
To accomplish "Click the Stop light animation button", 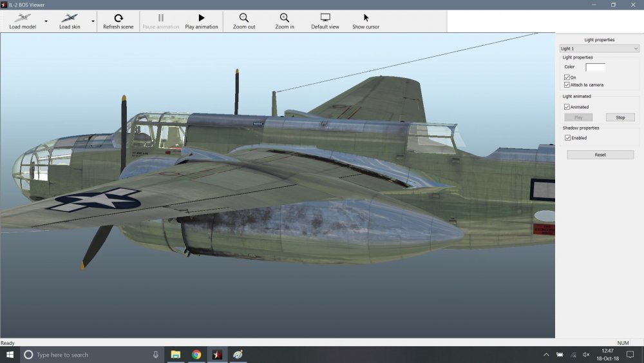I will coord(620,117).
